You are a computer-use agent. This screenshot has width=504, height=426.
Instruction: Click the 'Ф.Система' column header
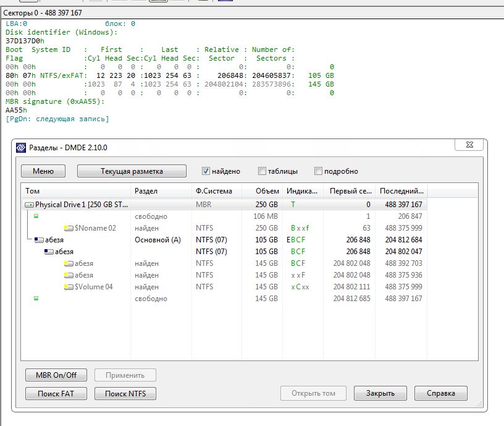pyautogui.click(x=214, y=191)
